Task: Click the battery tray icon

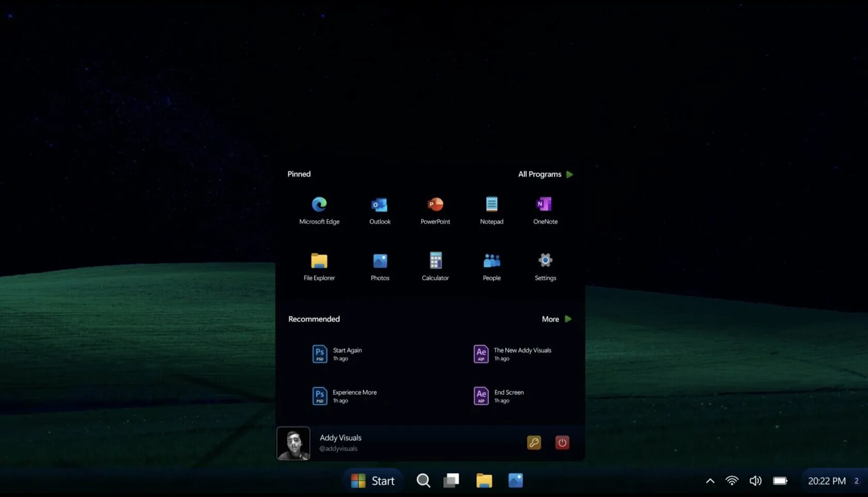Action: coord(780,481)
